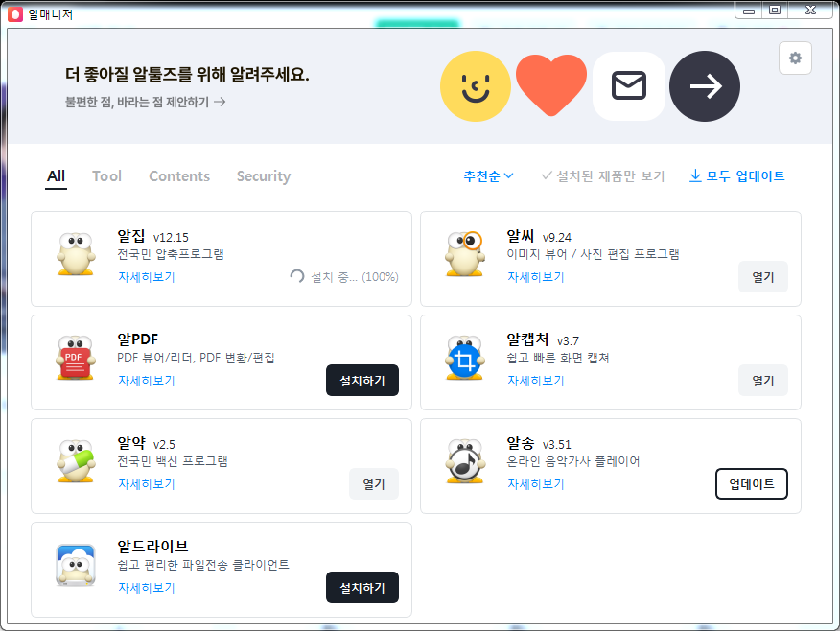Screen dimensions: 840x631
Task: Enable the 설치된 제품만 보기 filter
Action: [602, 175]
